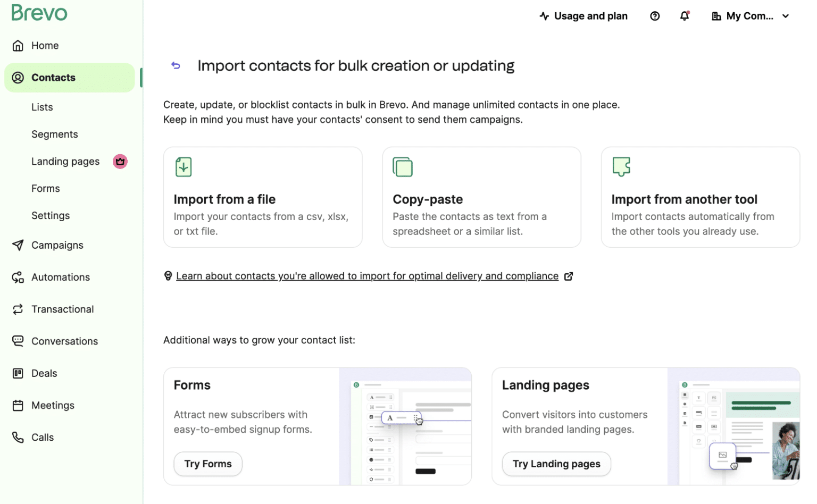Open the Lists submenu item

tap(42, 107)
